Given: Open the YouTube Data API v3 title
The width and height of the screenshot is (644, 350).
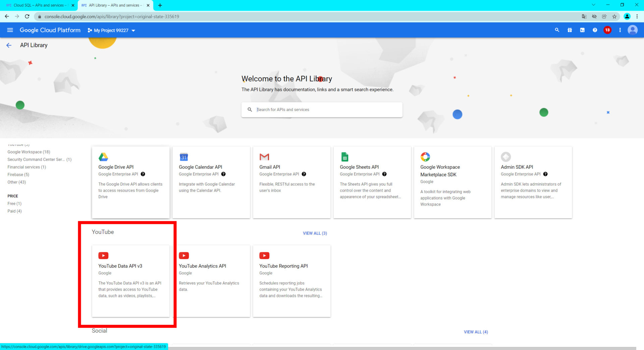Looking at the screenshot, I should pyautogui.click(x=120, y=266).
